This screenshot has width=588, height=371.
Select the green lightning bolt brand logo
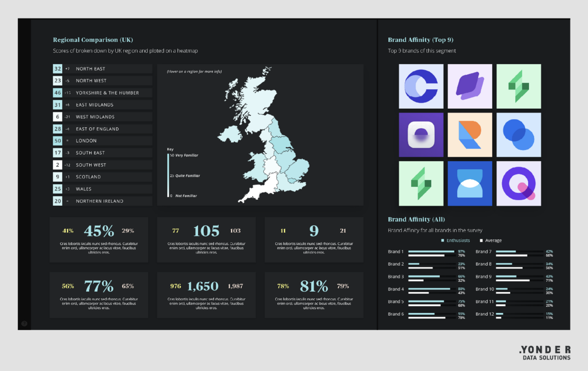(x=519, y=86)
